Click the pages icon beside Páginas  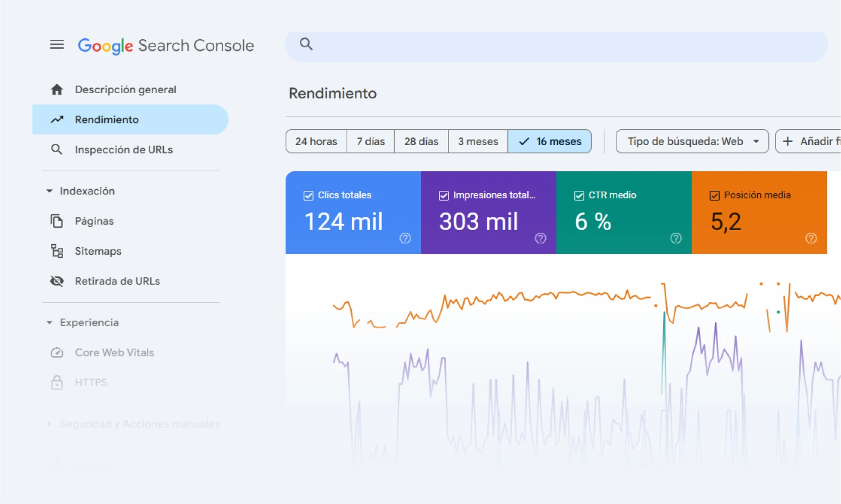pyautogui.click(x=57, y=221)
